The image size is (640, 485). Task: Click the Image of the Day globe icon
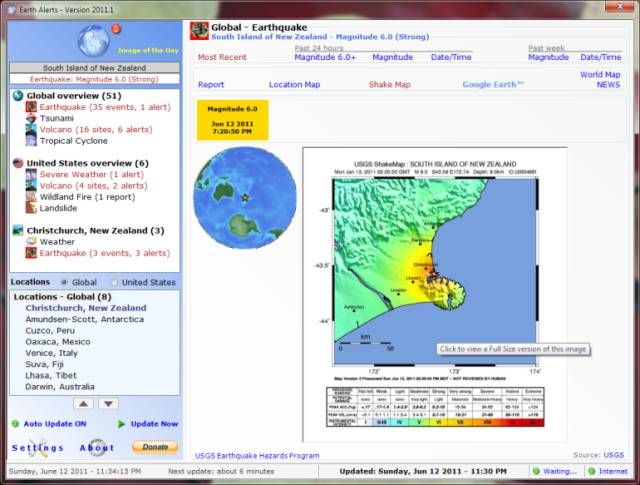click(94, 41)
